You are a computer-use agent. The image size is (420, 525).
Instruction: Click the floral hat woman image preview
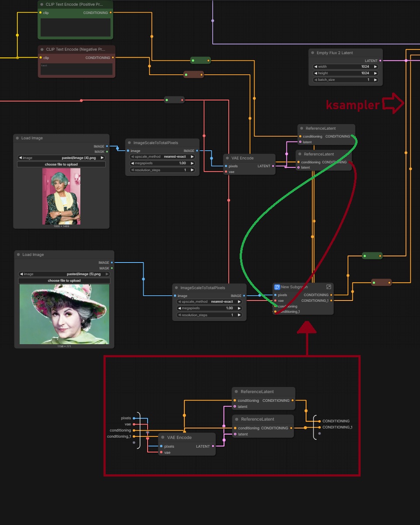click(64, 314)
